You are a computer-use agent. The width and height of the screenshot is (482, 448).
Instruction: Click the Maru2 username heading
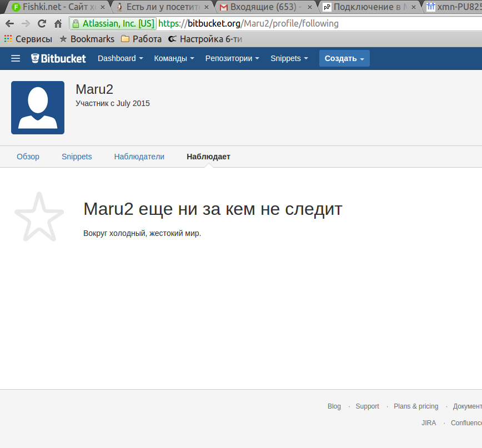[x=94, y=89]
